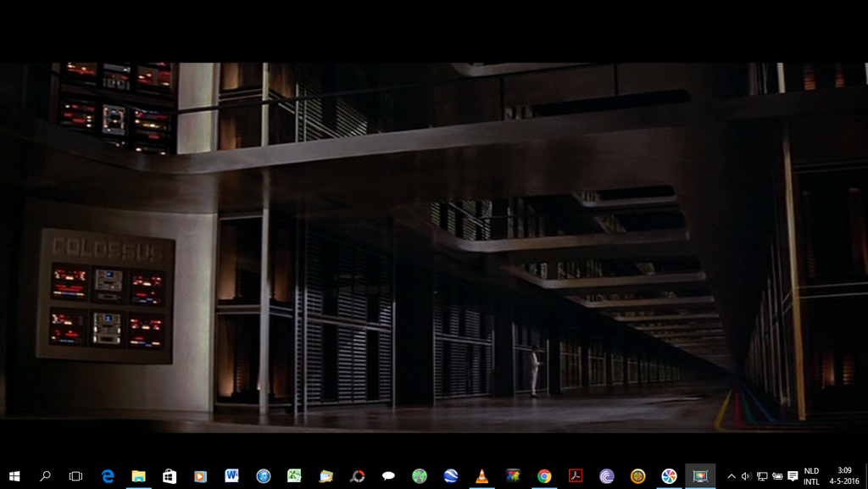
Task: Click the Show Desktop strip after the date
Action: coord(865,476)
